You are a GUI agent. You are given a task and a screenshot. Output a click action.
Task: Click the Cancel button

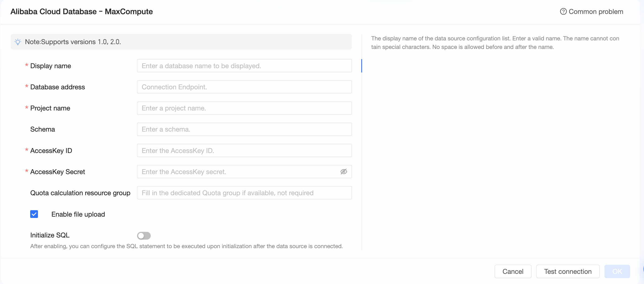pos(513,271)
